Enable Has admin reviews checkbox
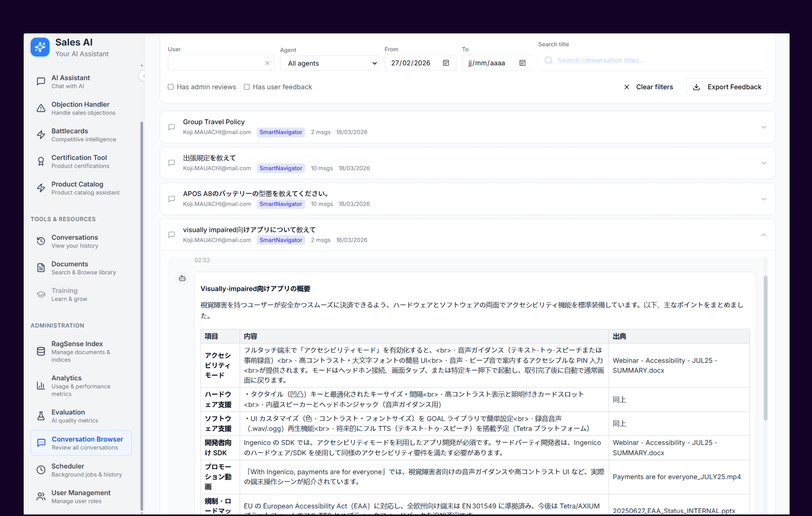Viewport: 812px width, 516px height. (171, 87)
